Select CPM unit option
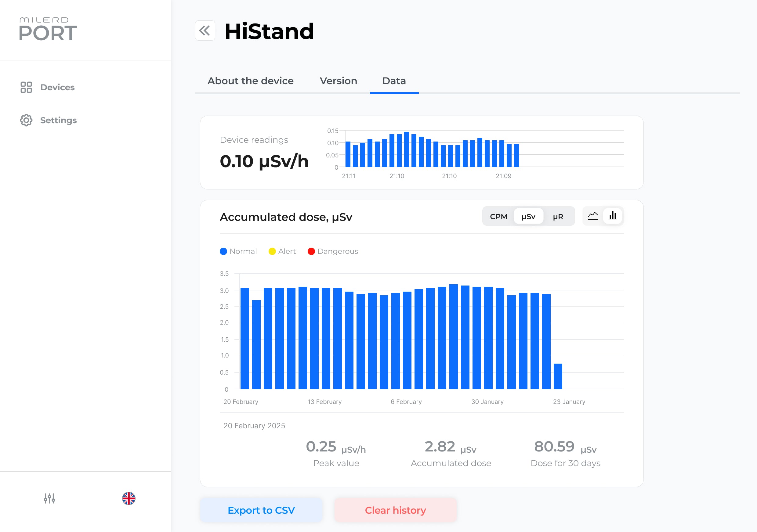 coord(498,216)
